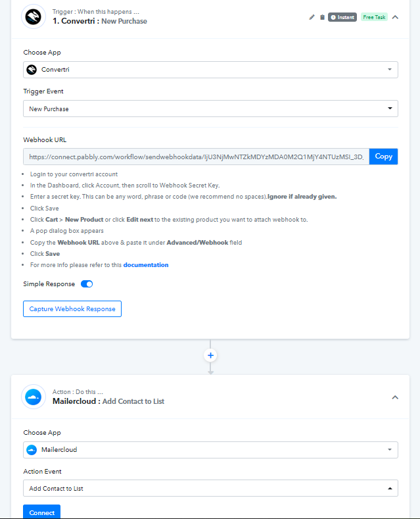Viewport: 420px width, 519px height.
Task: Click the Mailercloud logo in action header
Action: [x=34, y=397]
